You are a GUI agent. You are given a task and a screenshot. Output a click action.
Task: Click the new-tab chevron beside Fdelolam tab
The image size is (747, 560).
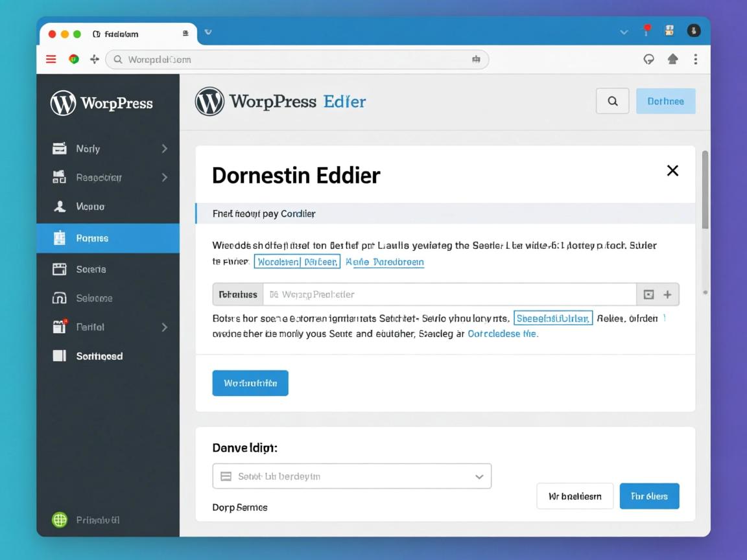(x=208, y=32)
